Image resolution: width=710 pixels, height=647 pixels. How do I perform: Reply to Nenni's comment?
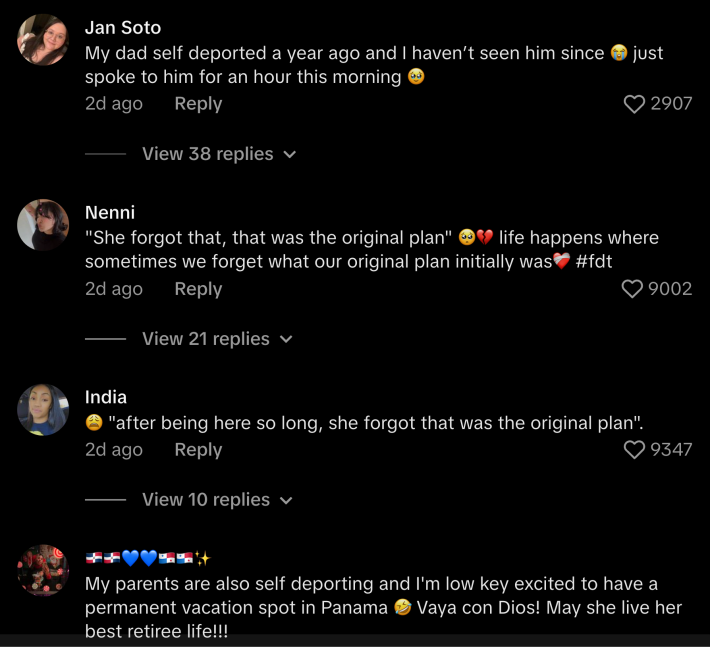(198, 289)
